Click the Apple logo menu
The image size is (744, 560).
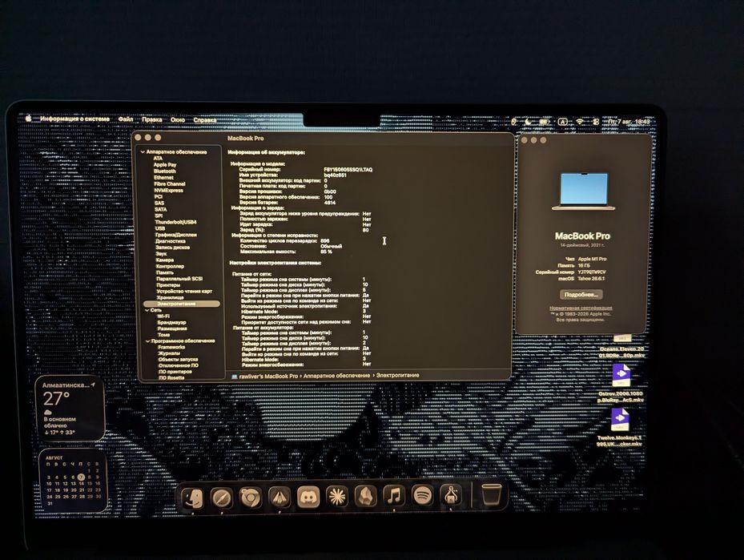point(28,118)
